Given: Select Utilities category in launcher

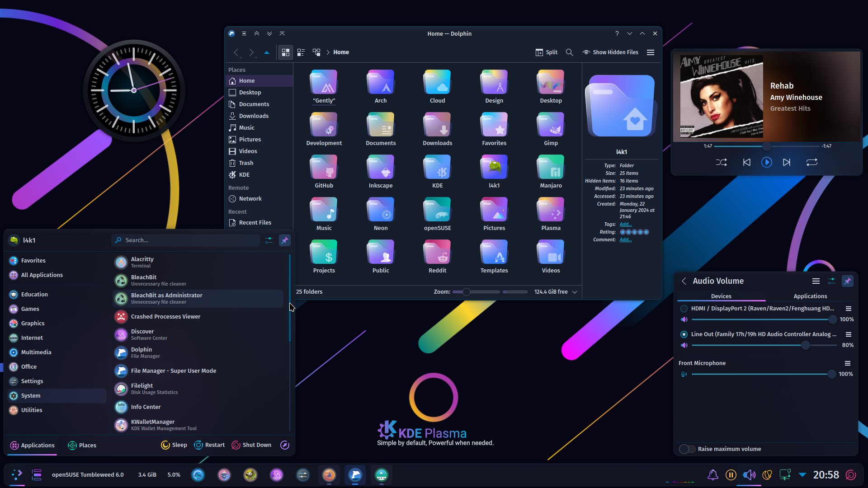Looking at the screenshot, I should (57, 410).
